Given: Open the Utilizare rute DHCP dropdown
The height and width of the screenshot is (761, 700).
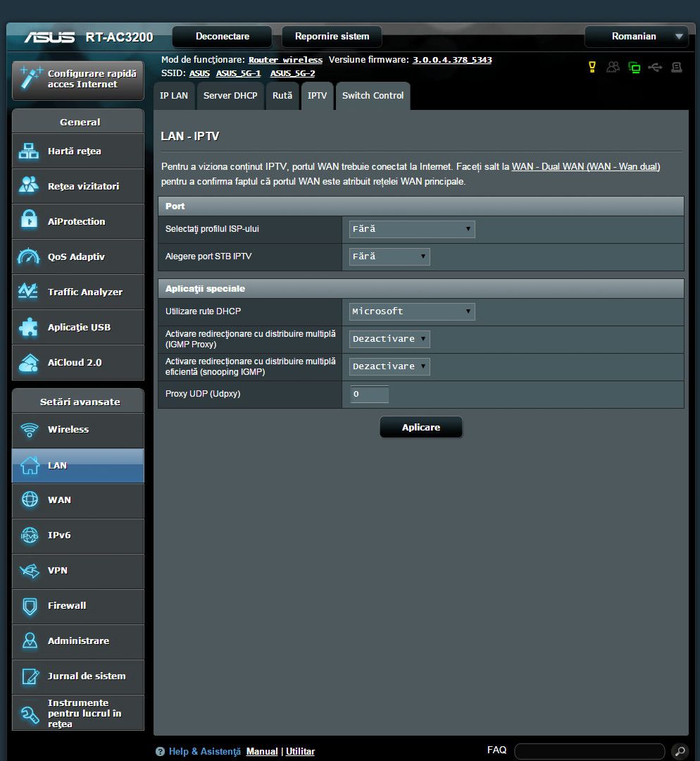Looking at the screenshot, I should point(412,311).
